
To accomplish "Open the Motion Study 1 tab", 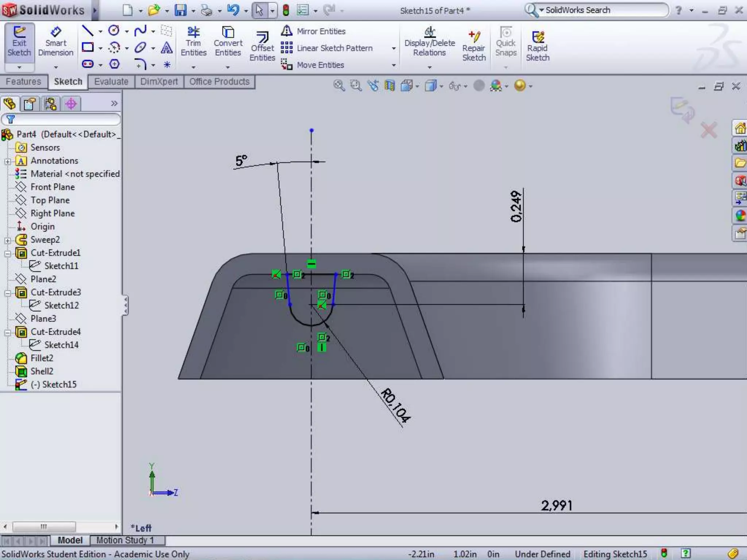I will (x=125, y=540).
